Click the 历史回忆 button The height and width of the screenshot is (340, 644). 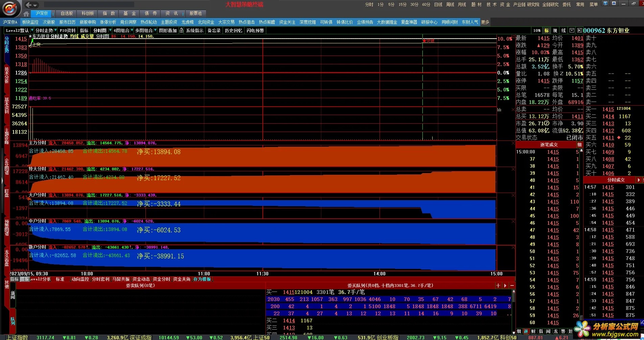click(x=233, y=30)
